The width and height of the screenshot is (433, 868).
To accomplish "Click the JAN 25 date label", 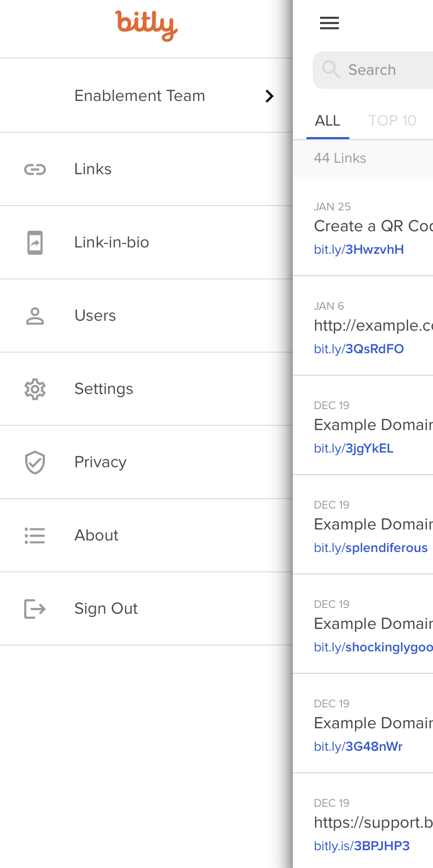I will pos(332,207).
